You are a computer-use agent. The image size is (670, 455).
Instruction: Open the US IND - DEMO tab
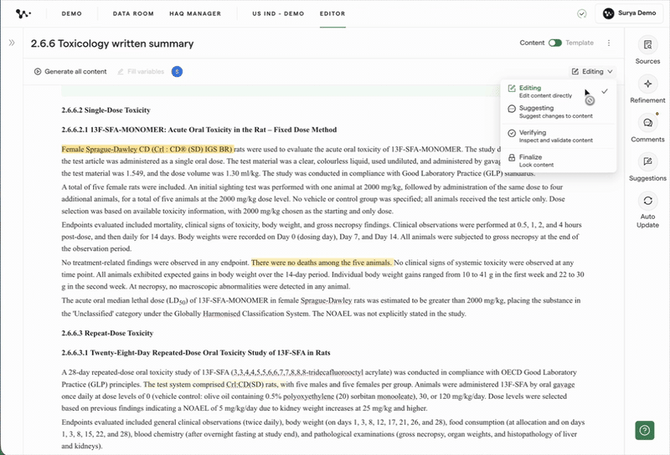tap(278, 14)
